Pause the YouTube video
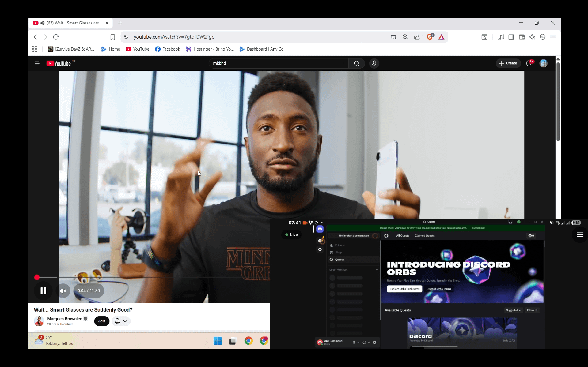 (x=43, y=290)
